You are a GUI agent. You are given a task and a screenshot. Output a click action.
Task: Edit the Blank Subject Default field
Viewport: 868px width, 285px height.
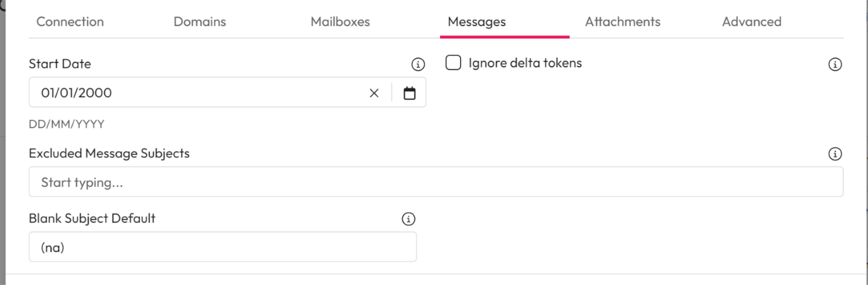[222, 247]
